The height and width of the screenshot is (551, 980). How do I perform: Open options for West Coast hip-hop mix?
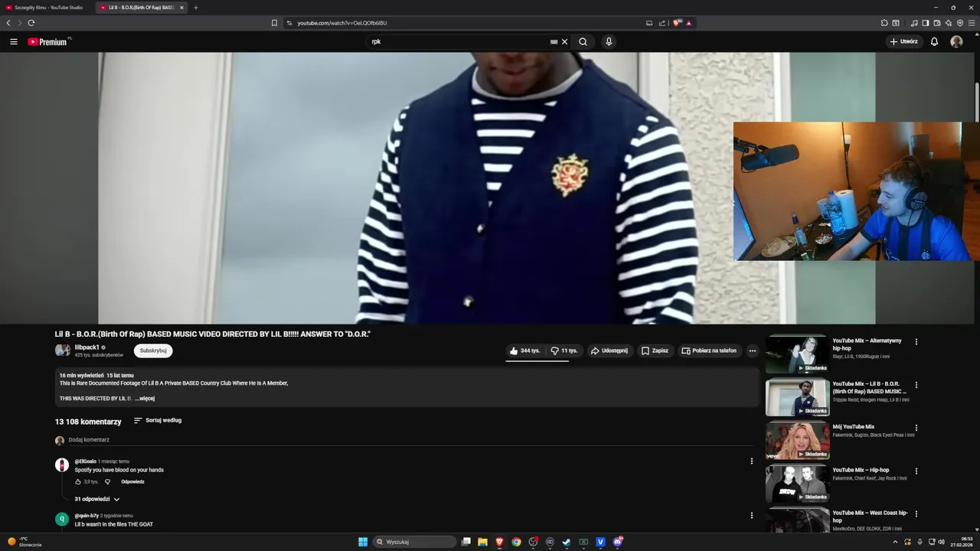click(x=916, y=514)
